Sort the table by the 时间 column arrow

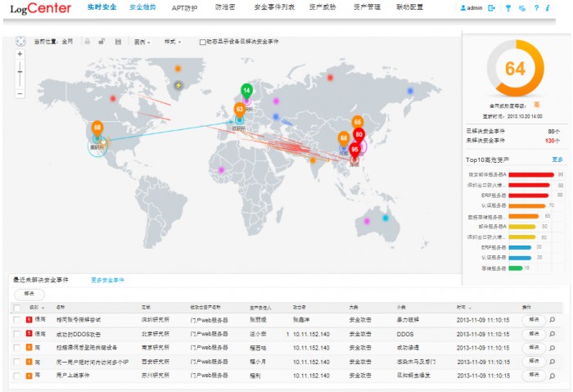coord(470,308)
